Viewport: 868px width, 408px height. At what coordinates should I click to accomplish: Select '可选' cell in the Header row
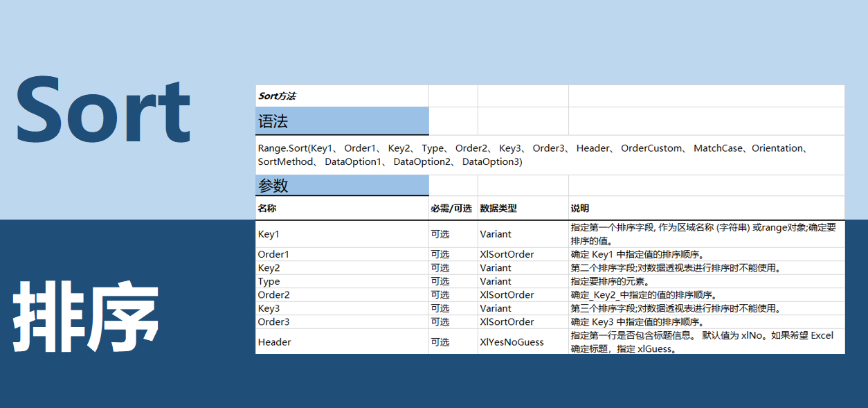point(453,342)
